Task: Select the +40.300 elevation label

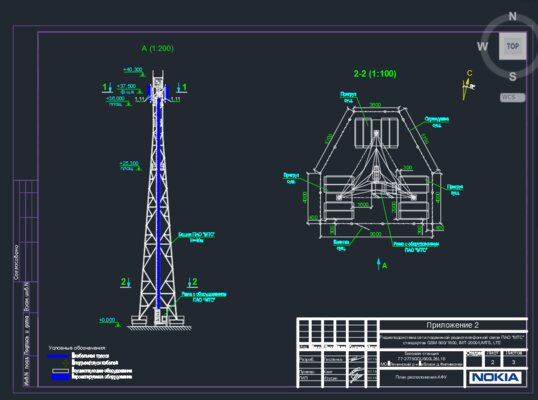Action: coord(133,70)
